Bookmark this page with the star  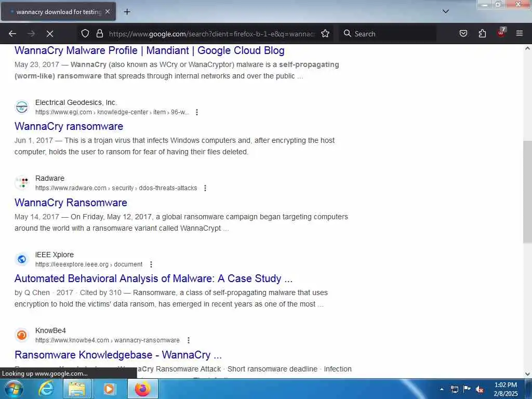pyautogui.click(x=325, y=33)
